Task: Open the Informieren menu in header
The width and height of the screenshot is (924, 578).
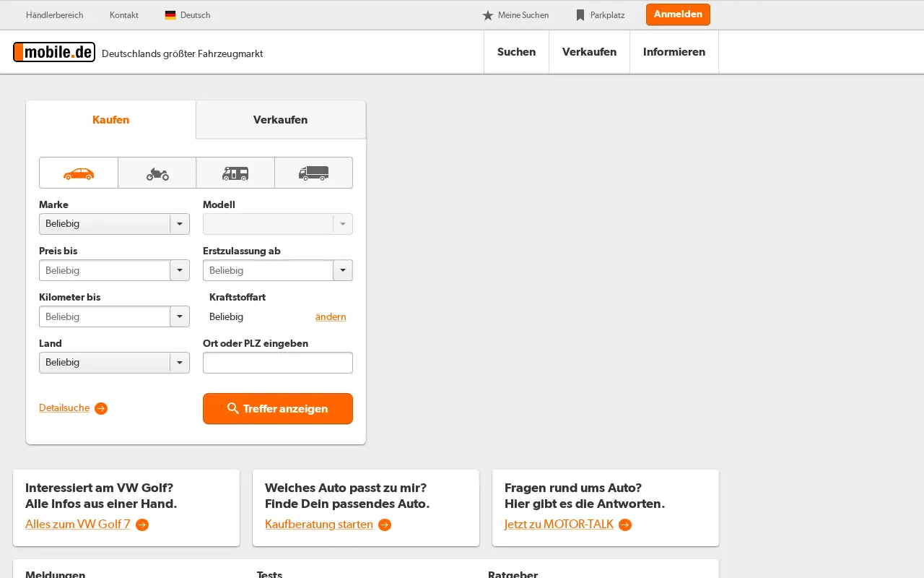Action: coord(674,52)
